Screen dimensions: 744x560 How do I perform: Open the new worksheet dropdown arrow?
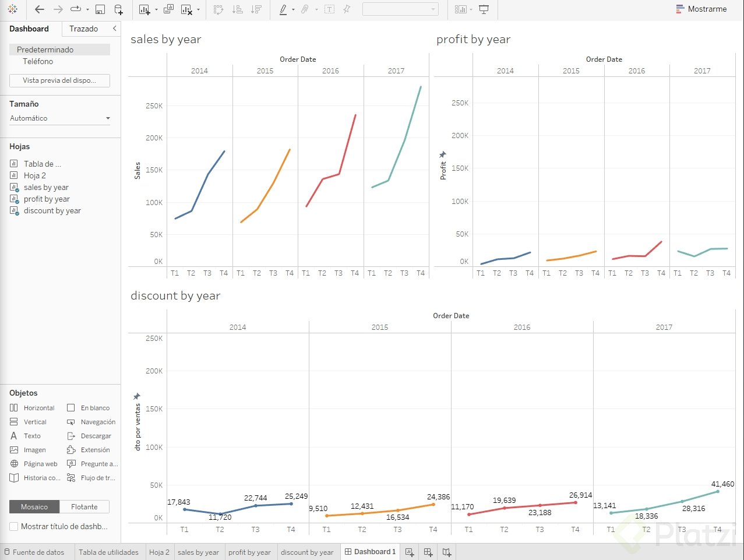(x=156, y=10)
